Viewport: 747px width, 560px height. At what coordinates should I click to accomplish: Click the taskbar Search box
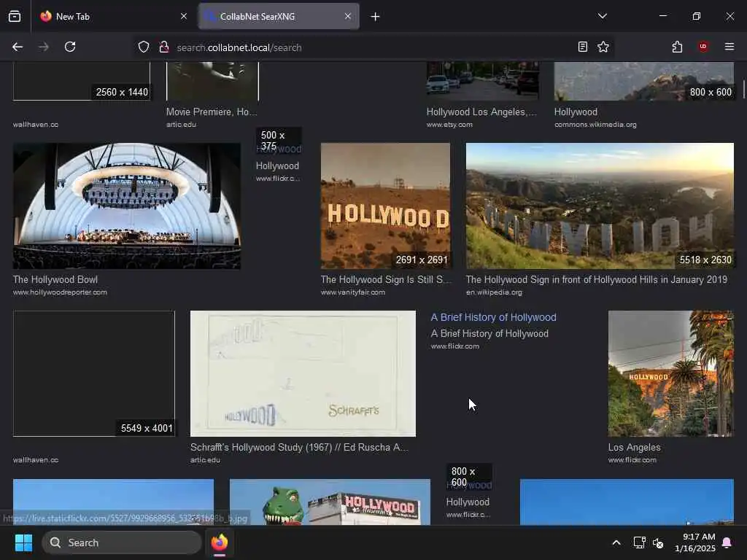pyautogui.click(x=122, y=542)
